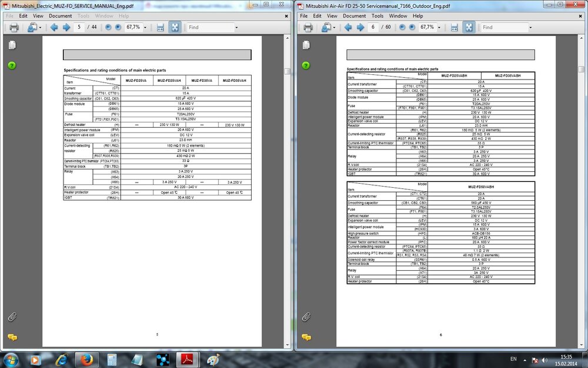The width and height of the screenshot is (588, 368).
Task: Go to previous page in left PDF window
Action: point(54,28)
